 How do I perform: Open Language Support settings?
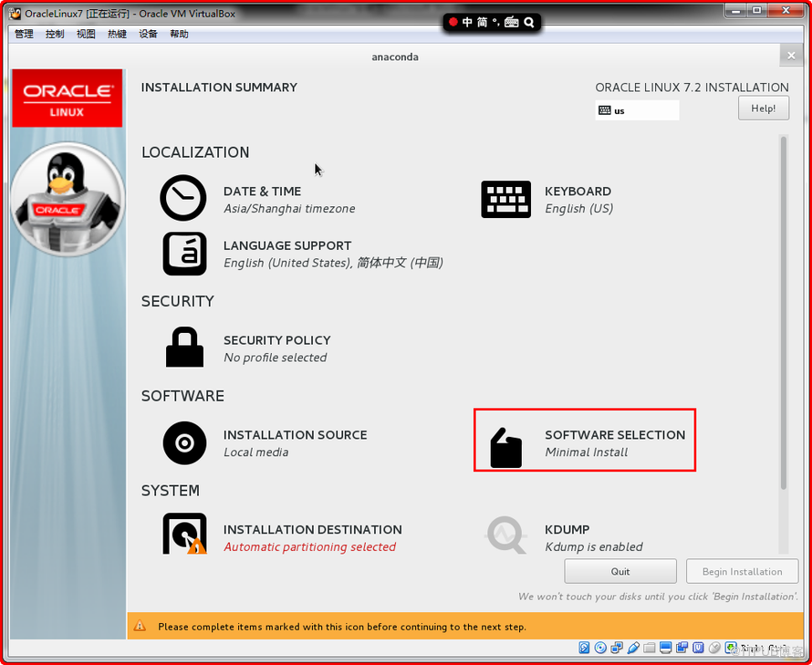click(x=302, y=254)
